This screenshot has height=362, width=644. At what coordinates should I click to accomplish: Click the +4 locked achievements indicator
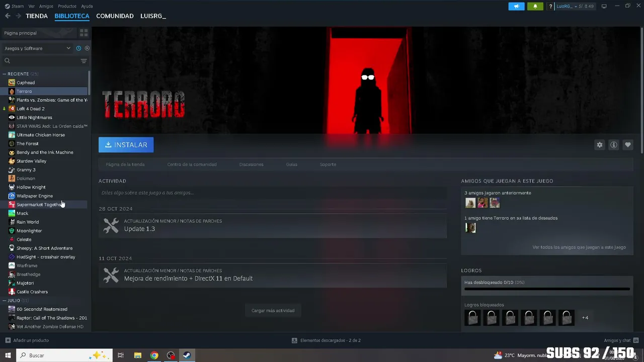pyautogui.click(x=585, y=318)
